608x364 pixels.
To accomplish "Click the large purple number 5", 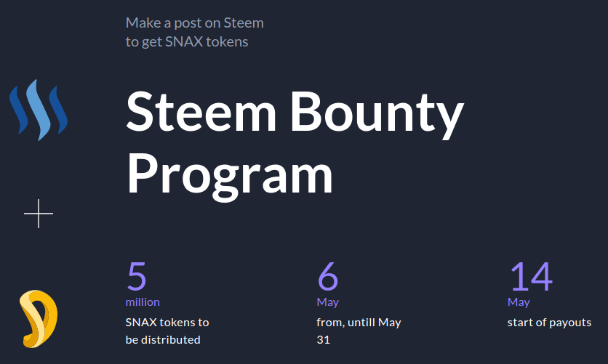I will (137, 276).
